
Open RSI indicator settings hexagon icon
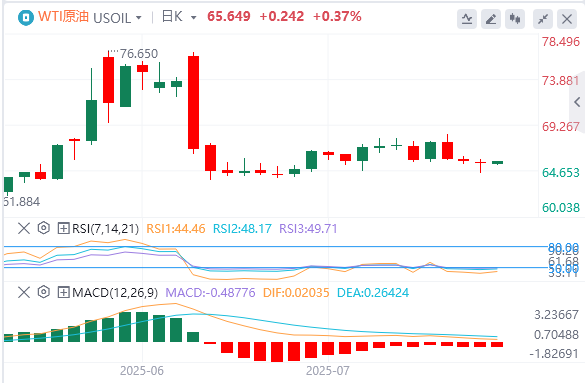(x=44, y=228)
